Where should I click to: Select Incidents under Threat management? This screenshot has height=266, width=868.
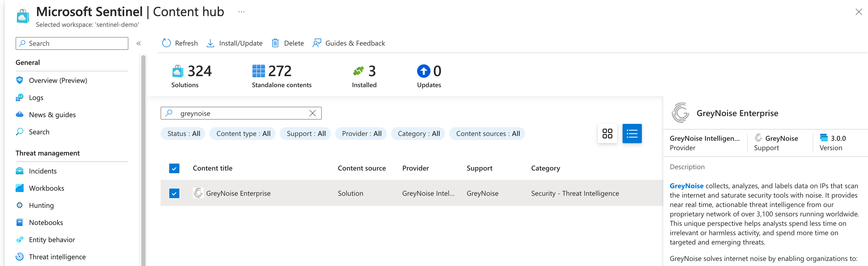pyautogui.click(x=43, y=171)
